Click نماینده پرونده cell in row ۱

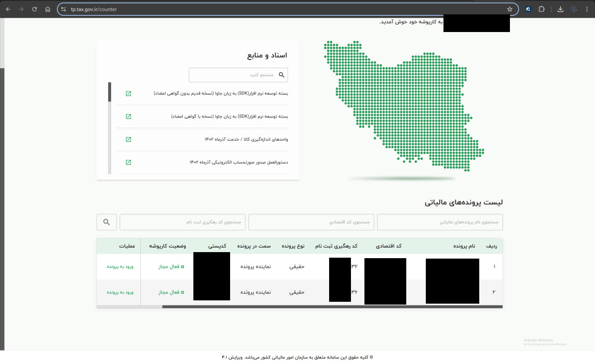256,266
